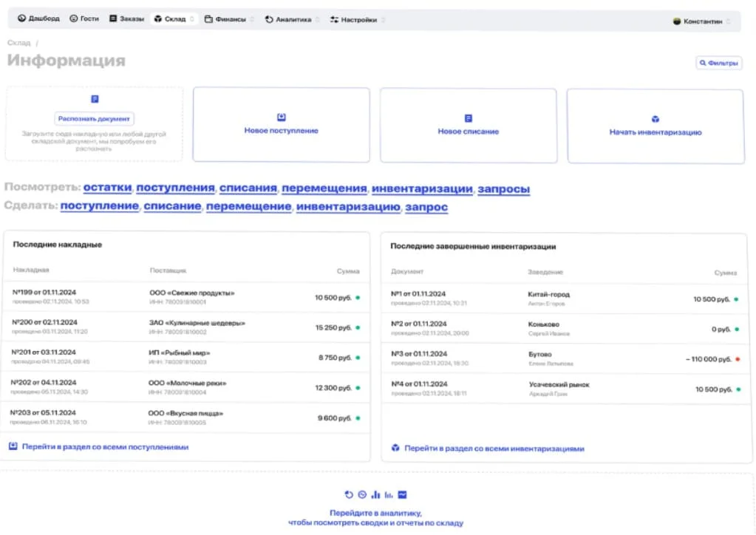Click the Бутово venue
This screenshot has width=756, height=535.
pyautogui.click(x=540, y=354)
